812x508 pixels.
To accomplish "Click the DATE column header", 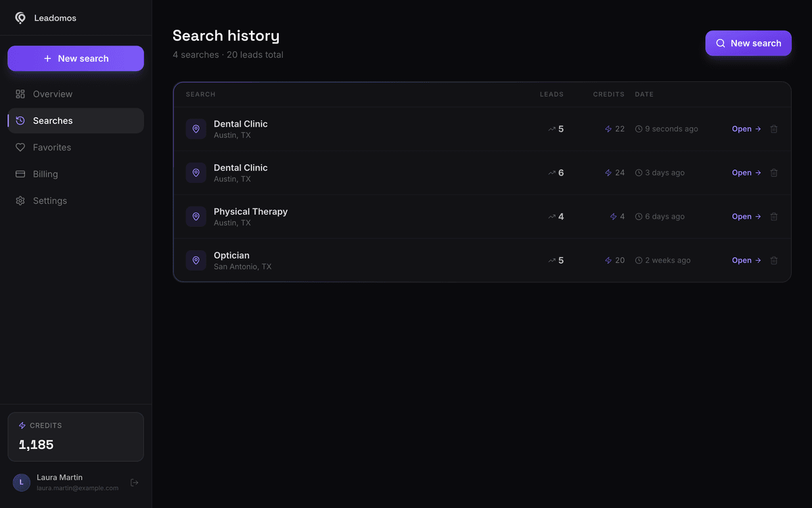I will (644, 95).
